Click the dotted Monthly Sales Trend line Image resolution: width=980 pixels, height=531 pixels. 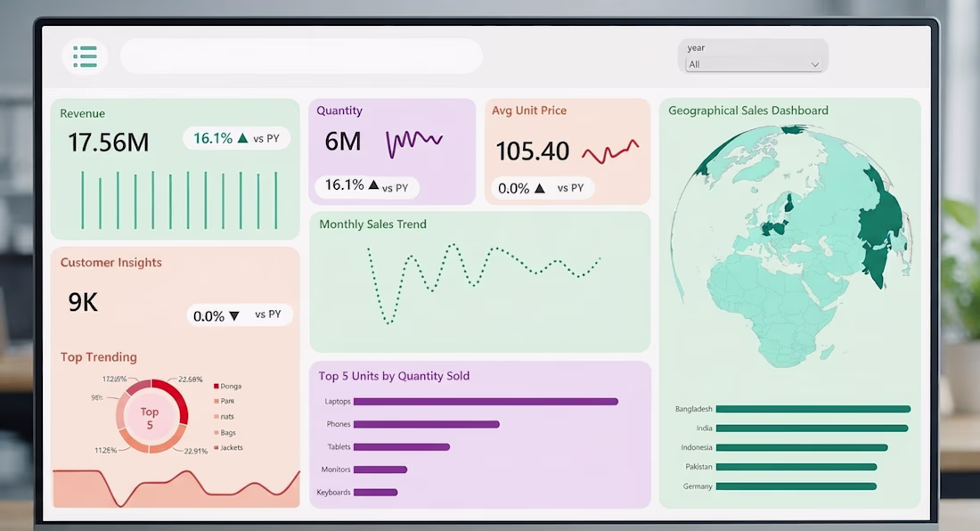coord(484,282)
